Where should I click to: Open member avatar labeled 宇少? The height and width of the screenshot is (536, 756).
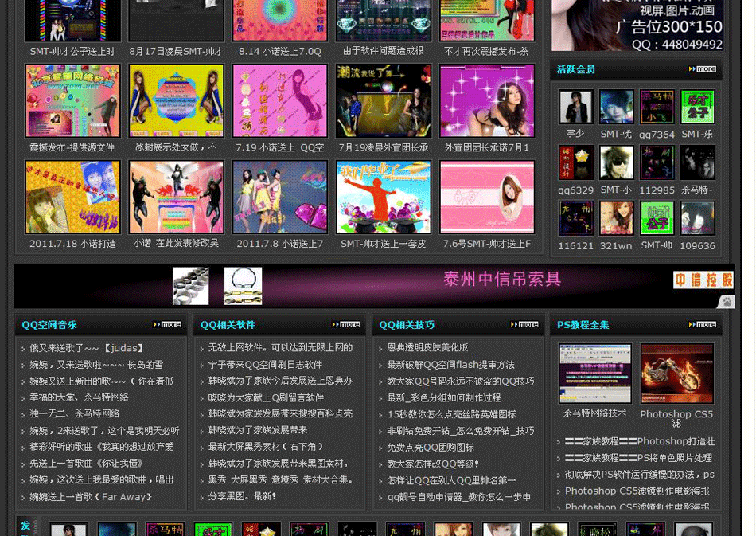coord(575,107)
